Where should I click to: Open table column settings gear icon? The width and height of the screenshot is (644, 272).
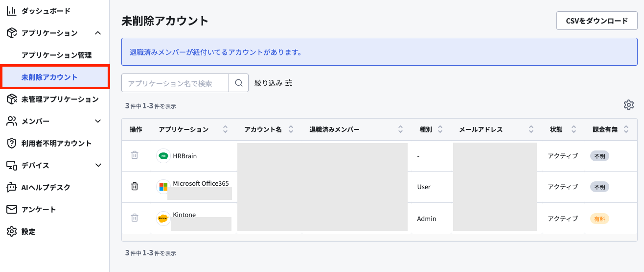(629, 105)
